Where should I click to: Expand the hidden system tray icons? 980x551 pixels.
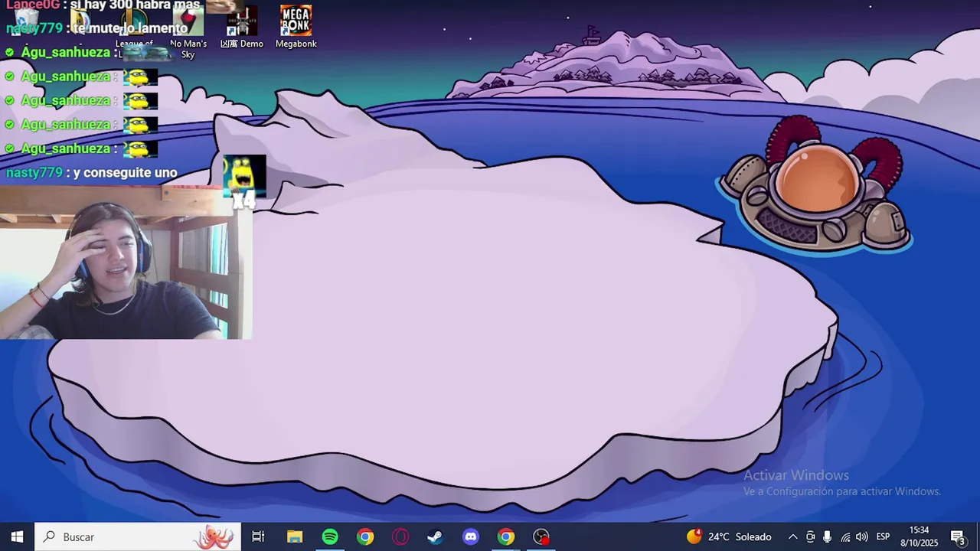(x=792, y=536)
